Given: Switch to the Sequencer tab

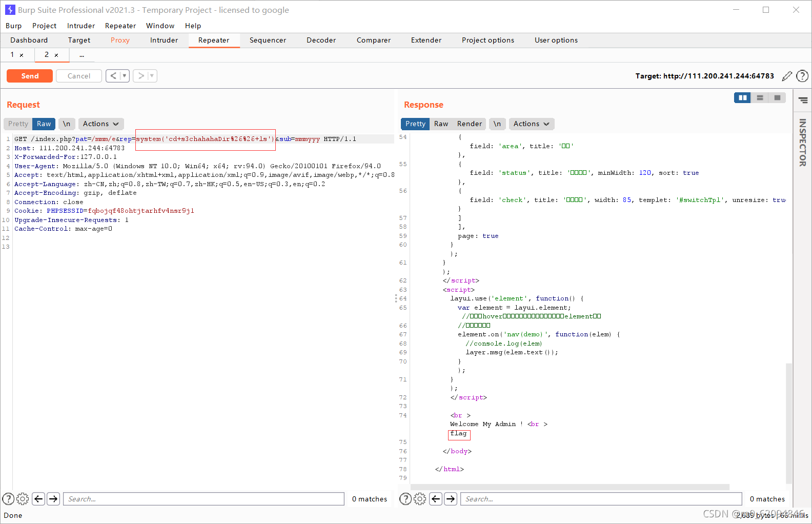Looking at the screenshot, I should pyautogui.click(x=268, y=40).
